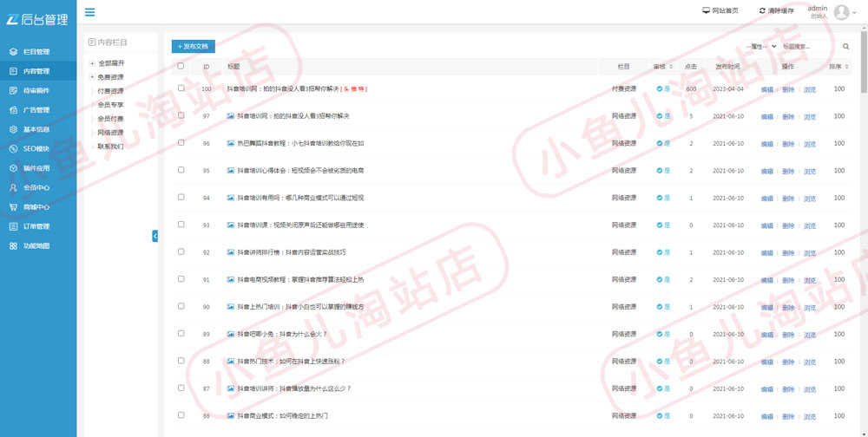This screenshot has width=868, height=437.
Task: Click image icon of row ID 93
Action: pos(231,225)
